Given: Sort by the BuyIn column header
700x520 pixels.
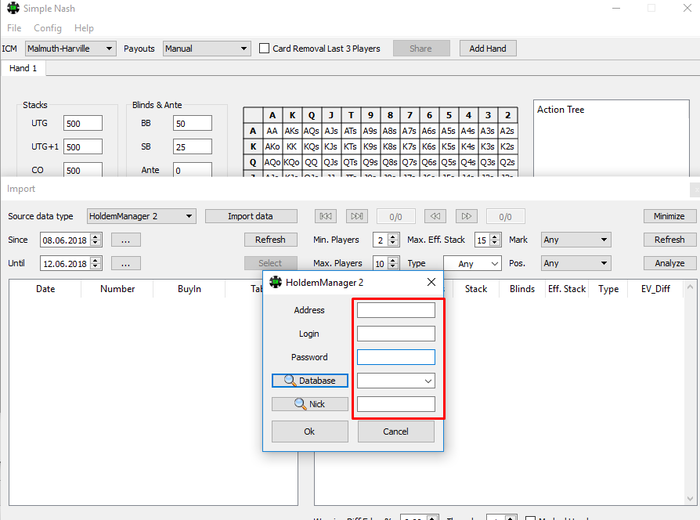Looking at the screenshot, I should pos(189,289).
